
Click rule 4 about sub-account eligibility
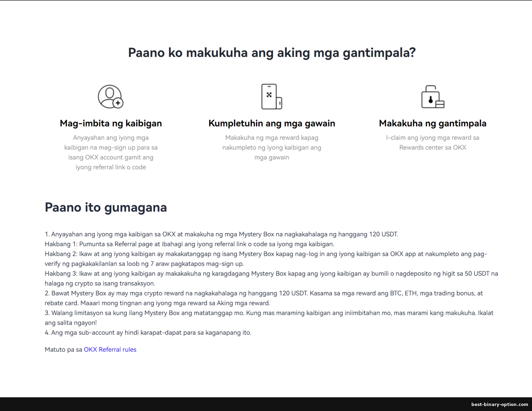pyautogui.click(x=148, y=333)
